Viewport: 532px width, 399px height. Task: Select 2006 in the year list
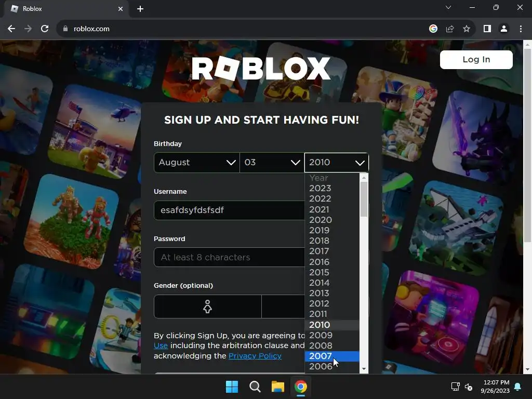[x=332, y=367]
